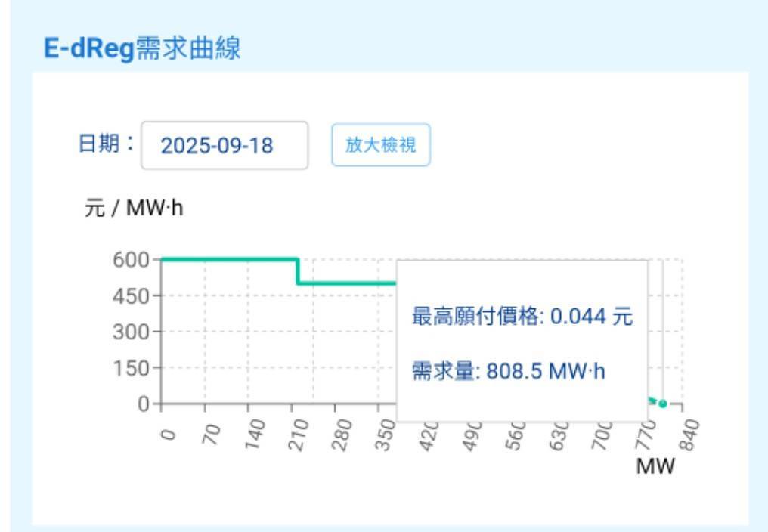Click the E-dReg需求曲線 heading
Image resolution: width=768 pixels, height=532 pixels.
pyautogui.click(x=142, y=50)
